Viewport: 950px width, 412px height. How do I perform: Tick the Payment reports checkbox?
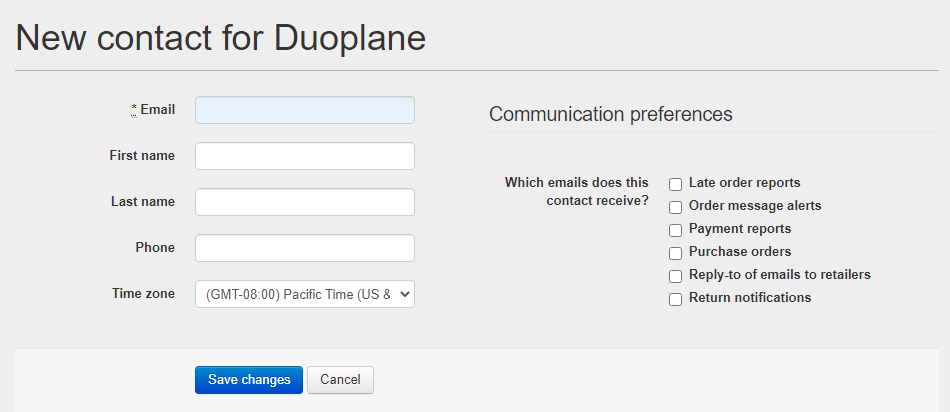click(x=676, y=230)
